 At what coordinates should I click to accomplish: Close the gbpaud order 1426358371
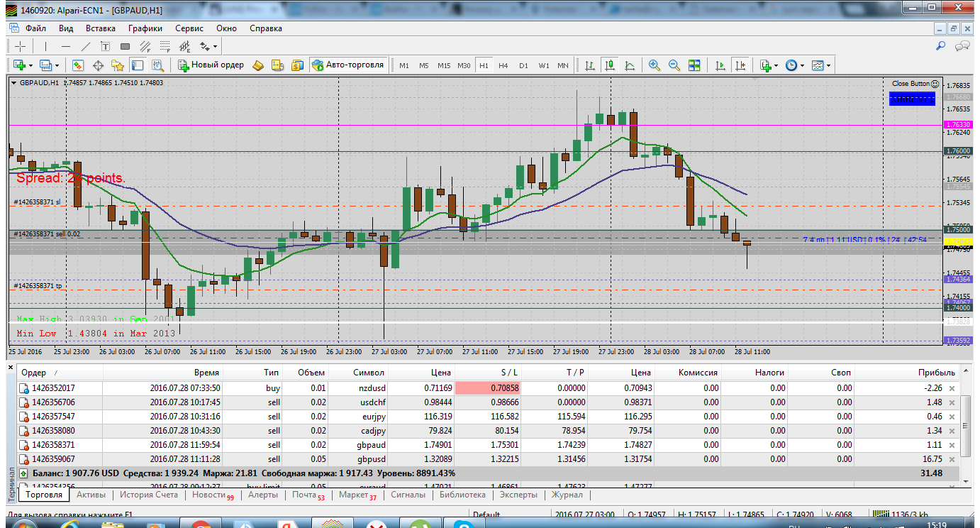(x=952, y=445)
